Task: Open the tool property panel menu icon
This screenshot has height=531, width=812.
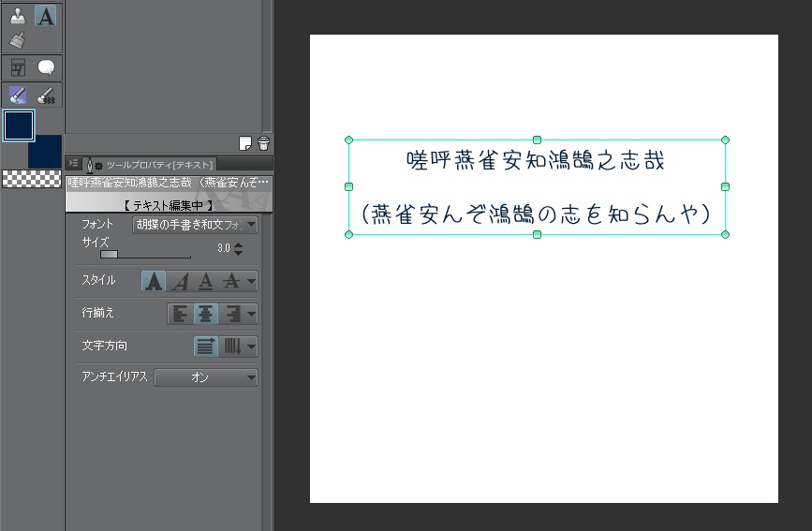Action: [x=74, y=164]
